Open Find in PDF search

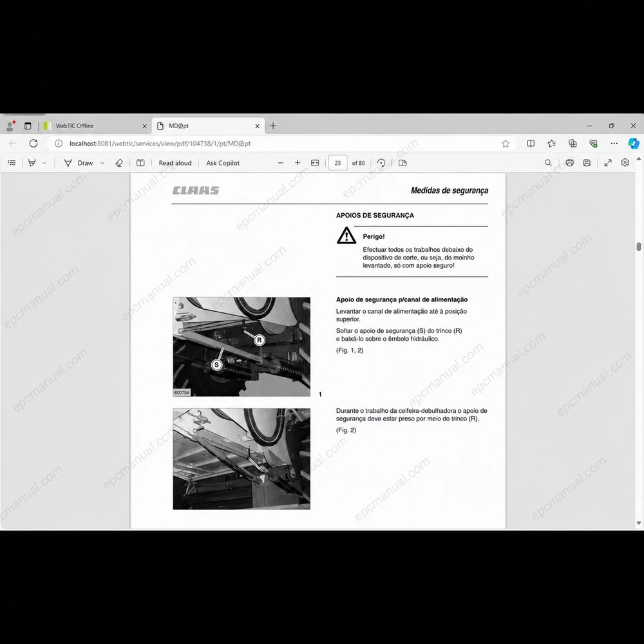pyautogui.click(x=548, y=163)
